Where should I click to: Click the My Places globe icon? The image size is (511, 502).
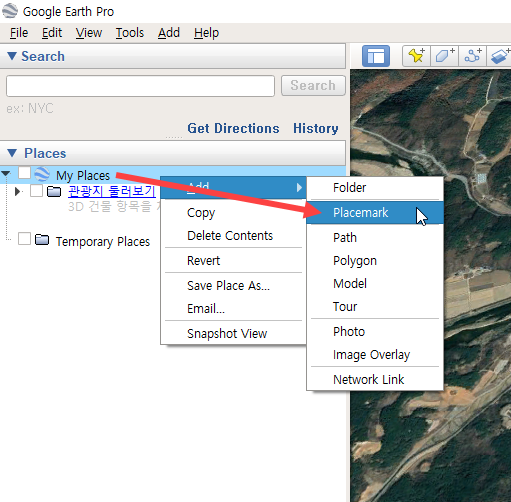click(42, 174)
